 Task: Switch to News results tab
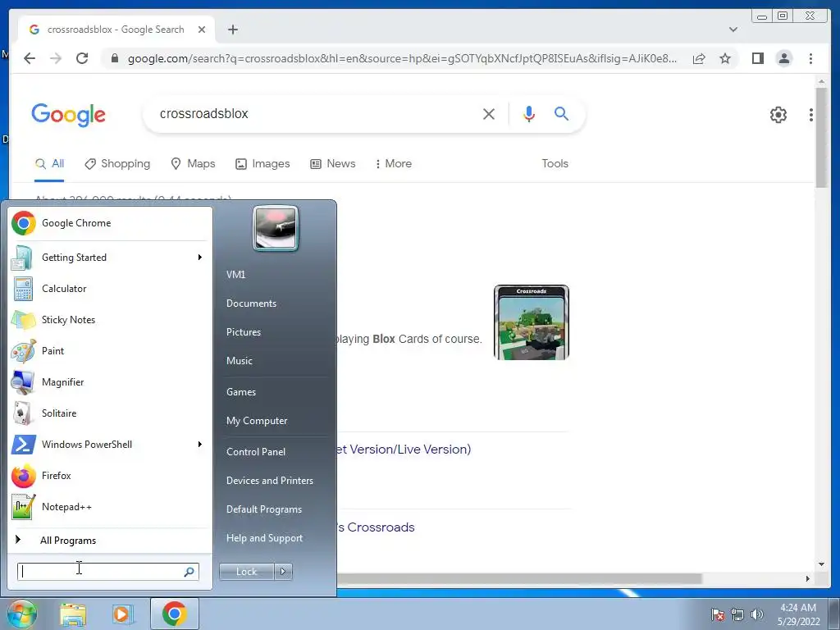333,164
